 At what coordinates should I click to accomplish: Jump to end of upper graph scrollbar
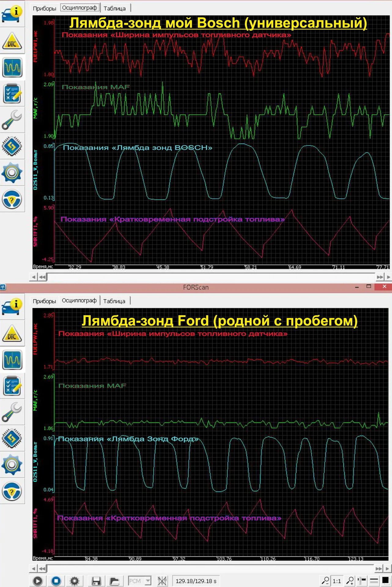point(379,277)
